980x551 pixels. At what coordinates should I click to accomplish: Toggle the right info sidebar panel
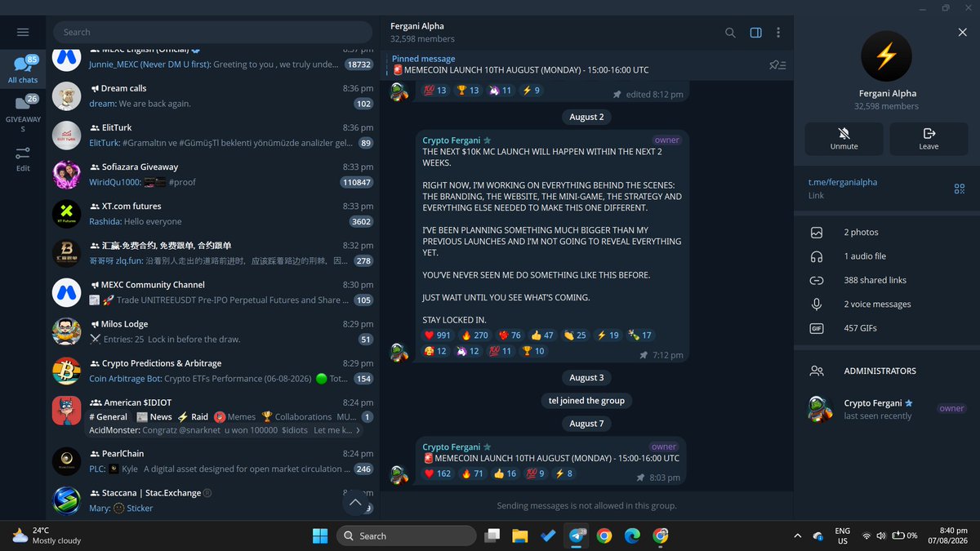755,33
